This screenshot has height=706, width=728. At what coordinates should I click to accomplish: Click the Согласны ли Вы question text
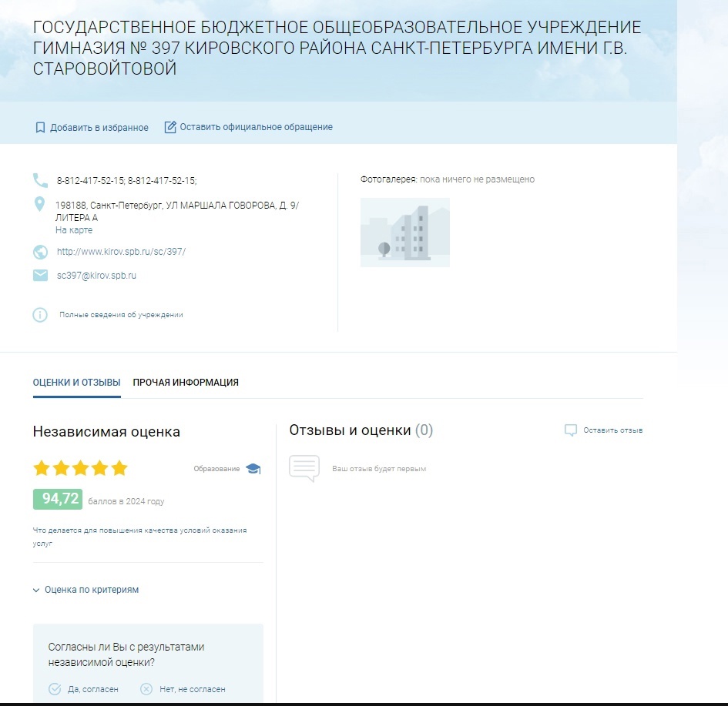[x=126, y=654]
